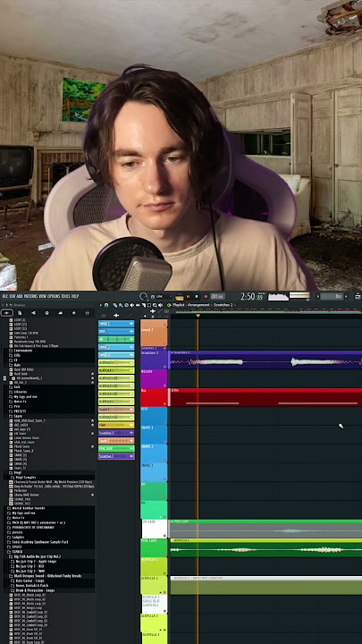
Task: Click the red Bss pattern clip
Action: pos(266,397)
